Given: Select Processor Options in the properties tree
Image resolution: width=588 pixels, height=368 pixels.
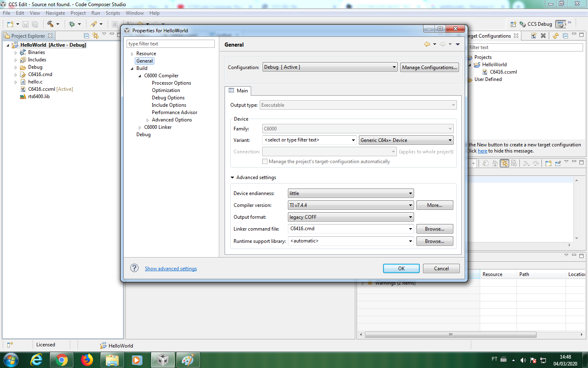Looking at the screenshot, I should pos(171,83).
